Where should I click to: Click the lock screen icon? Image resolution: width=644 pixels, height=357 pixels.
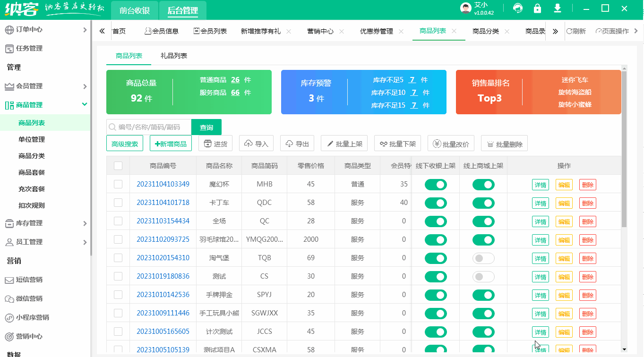[x=538, y=8]
